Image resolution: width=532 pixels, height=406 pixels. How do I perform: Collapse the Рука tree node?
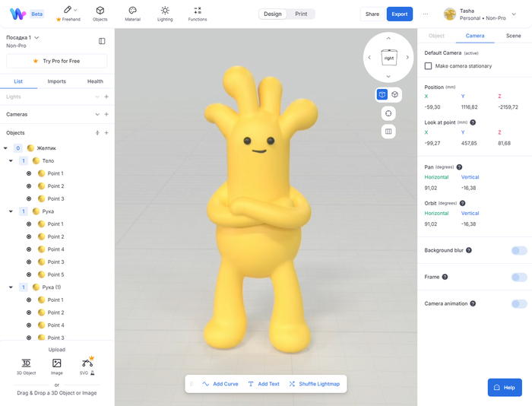[11, 211]
